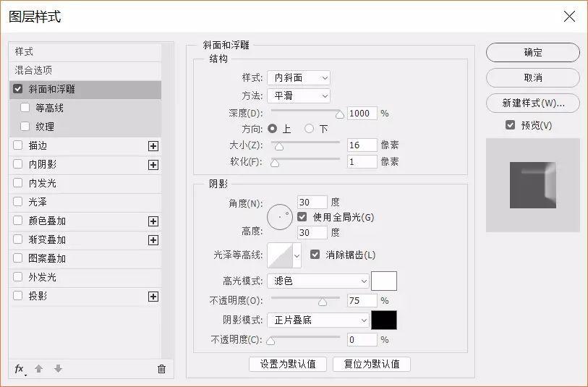Click the 光泽等高线 contour thumbnail
Image resolution: width=588 pixels, height=387 pixels.
coord(280,255)
